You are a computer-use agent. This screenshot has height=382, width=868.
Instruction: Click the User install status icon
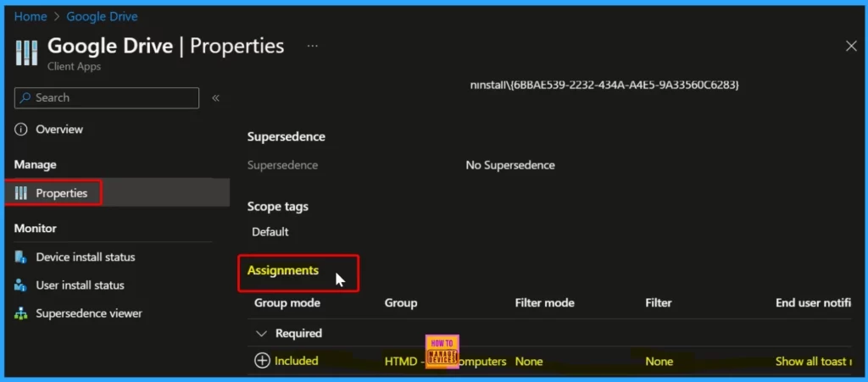point(21,285)
